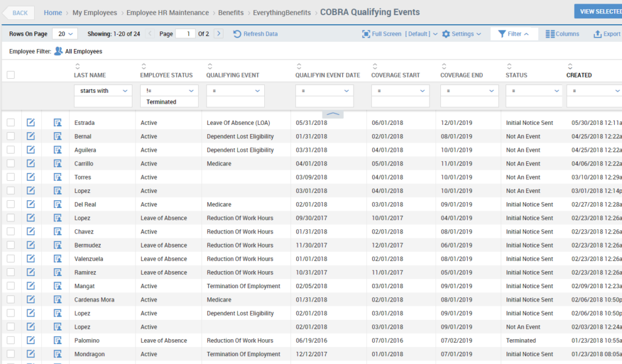Viewport: 622px width, 364px height.
Task: Open the record details icon for Mangat
Action: (57, 285)
